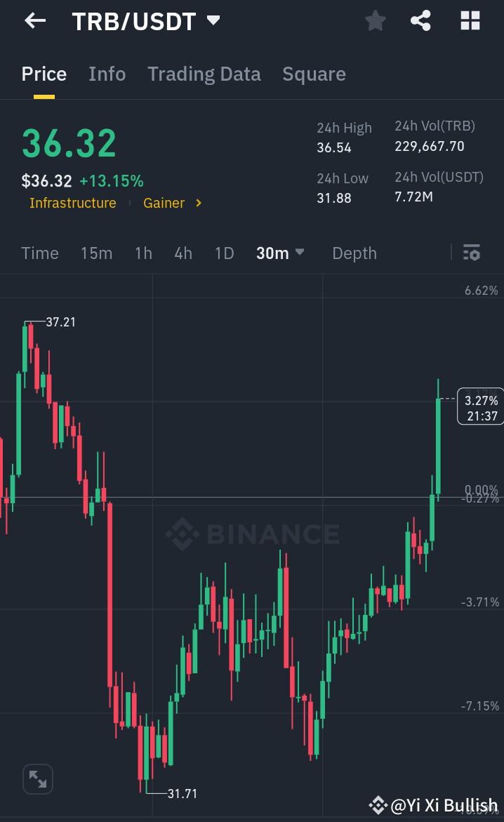
Task: Enable the 15m candle view
Action: click(x=96, y=253)
